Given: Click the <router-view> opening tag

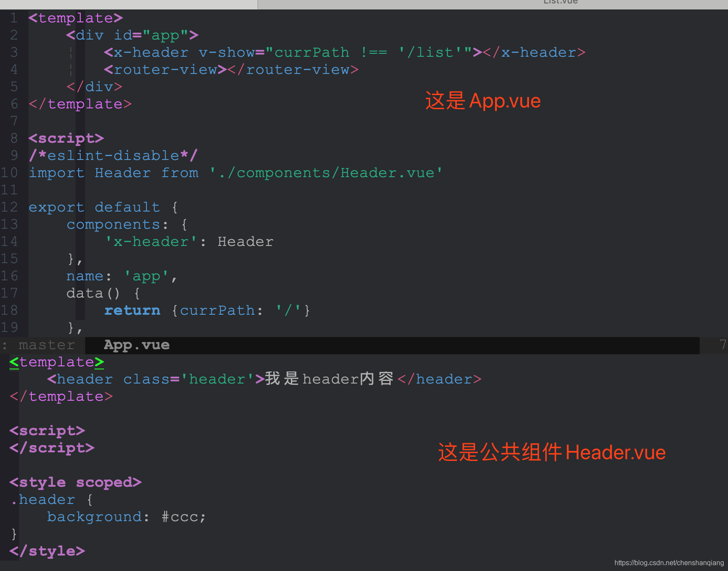Looking at the screenshot, I should click(x=165, y=70).
